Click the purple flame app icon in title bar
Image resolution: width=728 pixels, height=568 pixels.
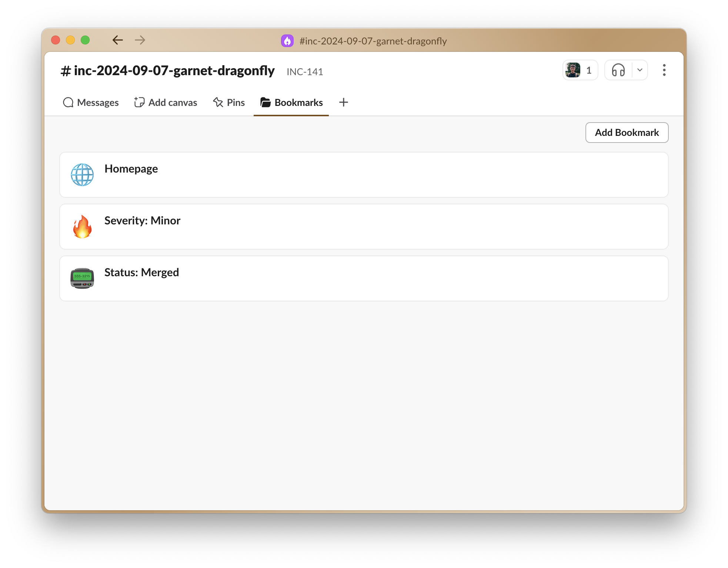click(x=287, y=41)
